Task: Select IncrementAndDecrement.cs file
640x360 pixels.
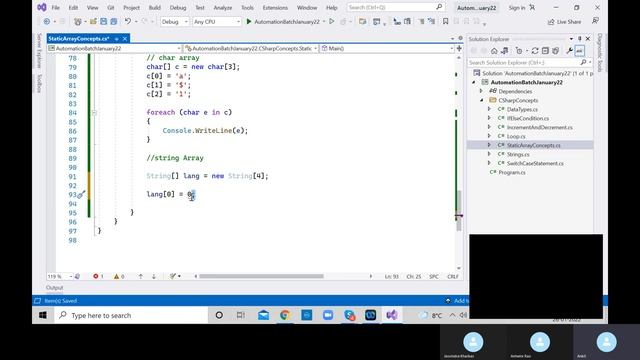Action: (540, 127)
